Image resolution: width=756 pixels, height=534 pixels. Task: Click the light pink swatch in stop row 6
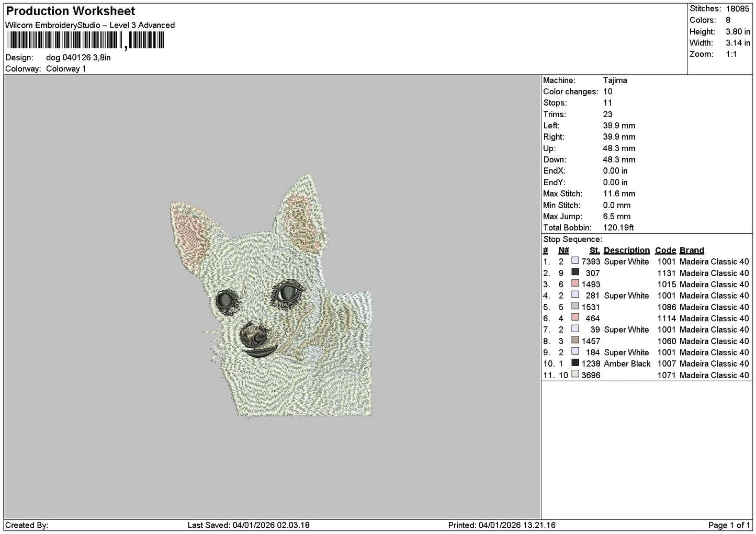[x=576, y=317]
